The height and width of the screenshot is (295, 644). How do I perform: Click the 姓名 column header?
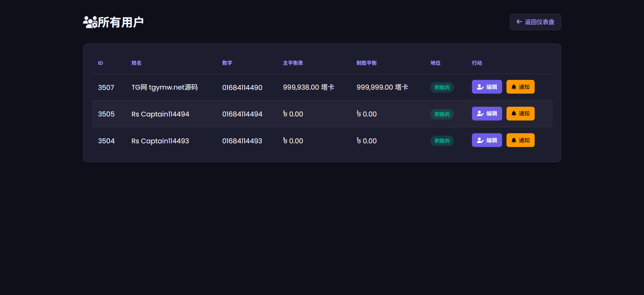pyautogui.click(x=136, y=63)
